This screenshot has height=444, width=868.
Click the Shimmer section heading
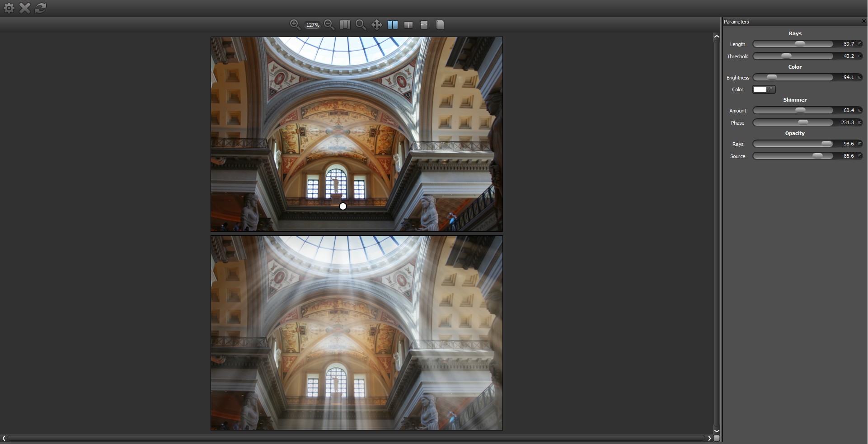pyautogui.click(x=795, y=100)
